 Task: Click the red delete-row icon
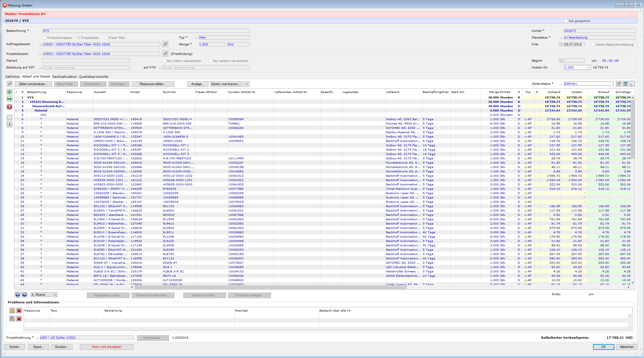click(x=10, y=107)
